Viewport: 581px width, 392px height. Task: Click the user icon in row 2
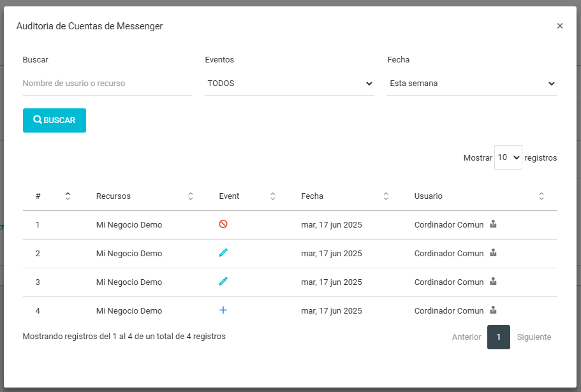click(x=493, y=253)
